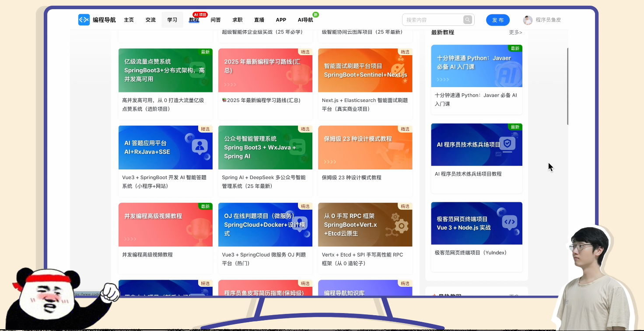Viewport: 644px width, 331px height.
Task: Go to the 求职 navigation tab
Action: 238,20
